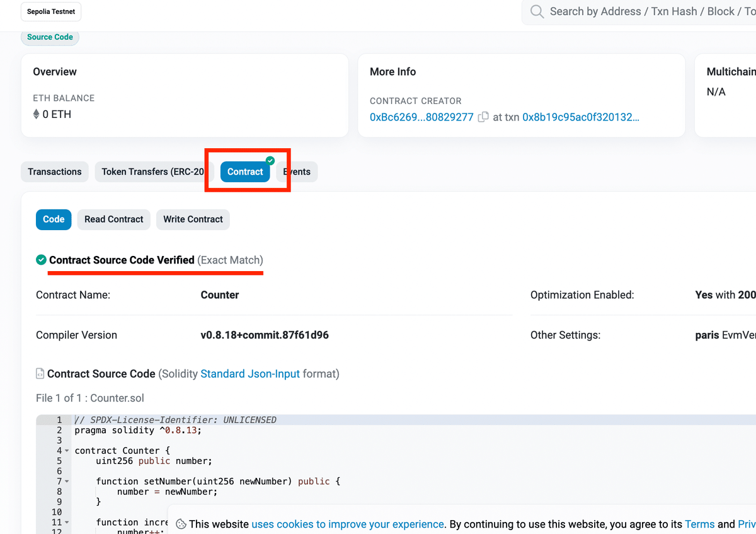Click the Overview card heading
The width and height of the screenshot is (756, 534).
tap(55, 72)
